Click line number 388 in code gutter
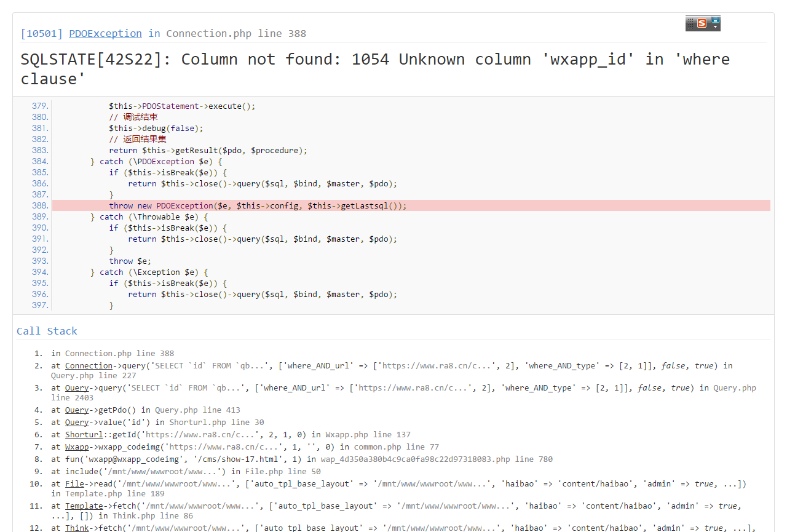This screenshot has width=787, height=532. [40, 205]
